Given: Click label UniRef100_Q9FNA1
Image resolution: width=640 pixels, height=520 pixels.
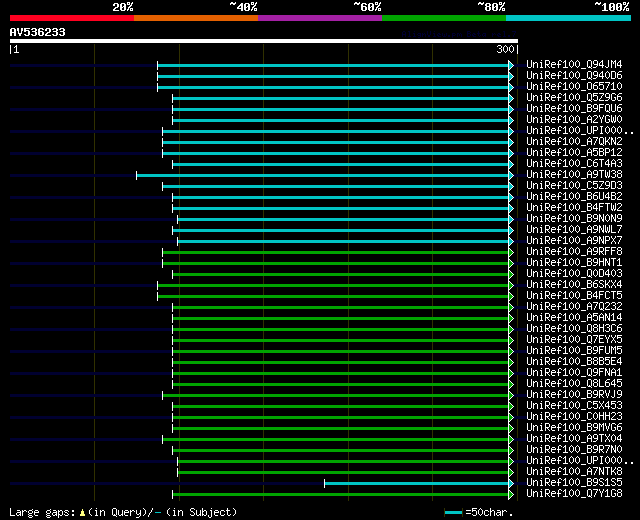Looking at the screenshot, I should click(x=574, y=373).
